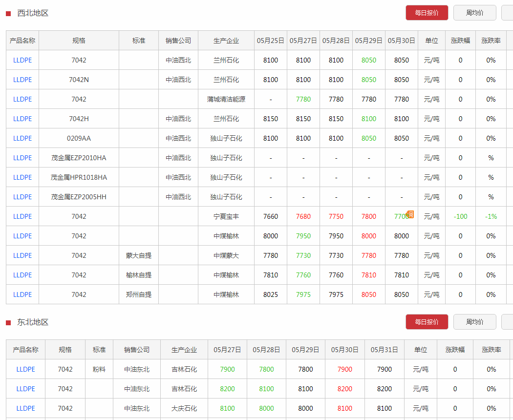Click green price 7950 in 中煤榆林 row
This screenshot has height=420, width=513.
303,236
